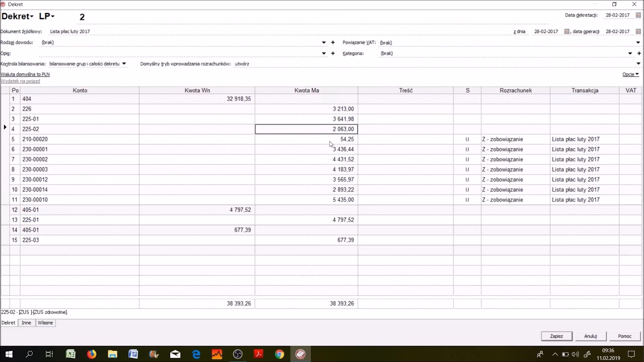644x362 pixels.
Task: Switch to the Inne tab
Action: [x=26, y=323]
